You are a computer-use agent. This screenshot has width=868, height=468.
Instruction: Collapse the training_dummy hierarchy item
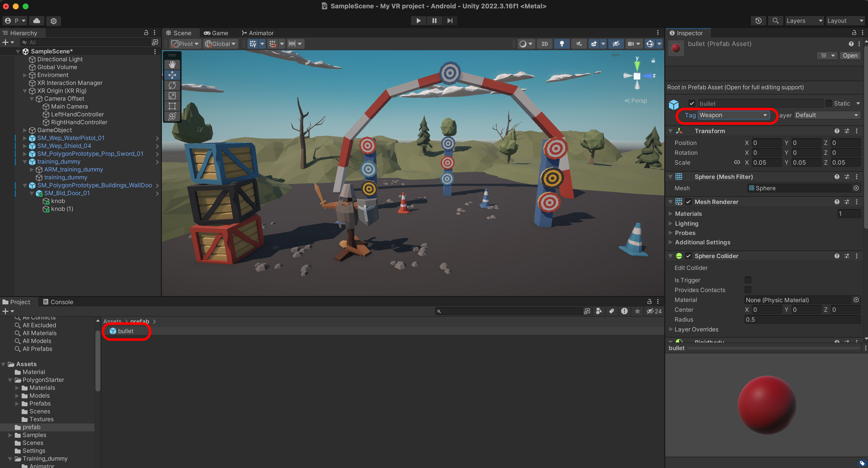coord(25,162)
